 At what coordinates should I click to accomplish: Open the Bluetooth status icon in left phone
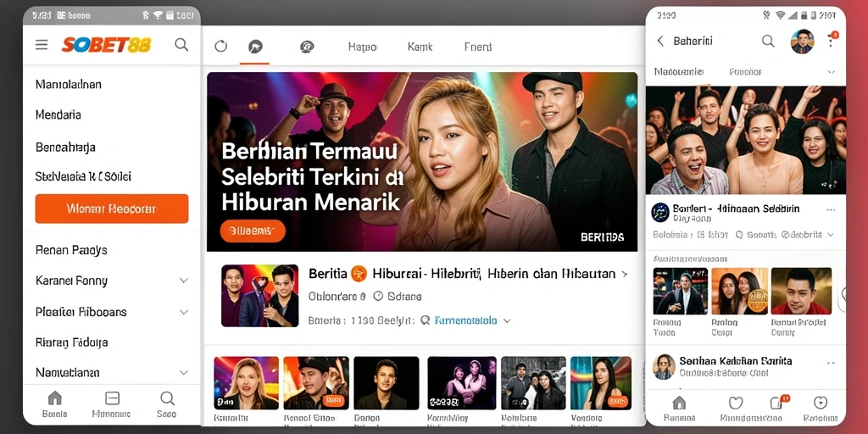click(x=146, y=15)
